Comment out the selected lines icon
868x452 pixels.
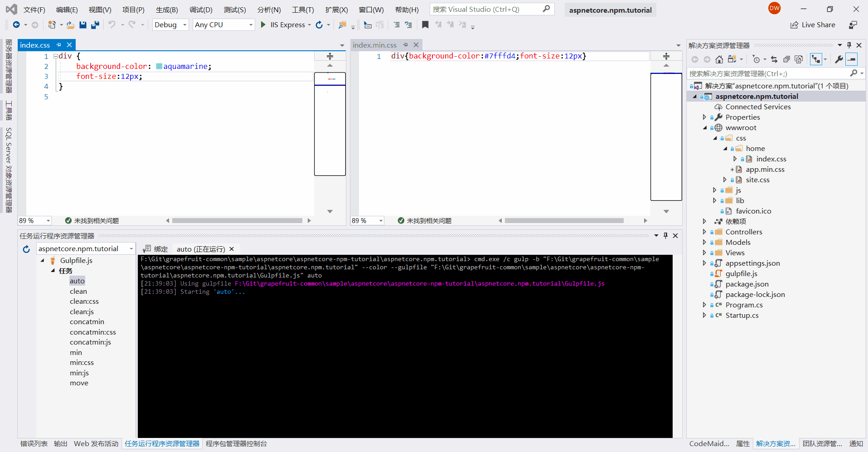click(397, 25)
